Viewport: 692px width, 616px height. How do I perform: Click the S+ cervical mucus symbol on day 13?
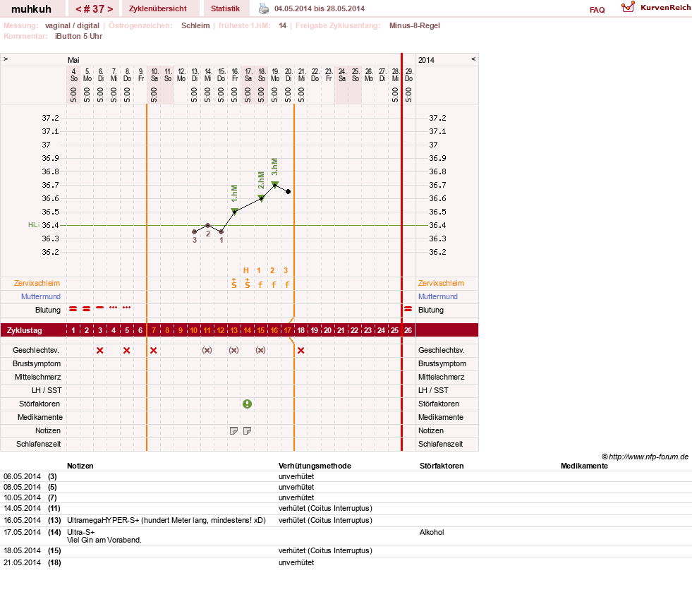pos(234,284)
